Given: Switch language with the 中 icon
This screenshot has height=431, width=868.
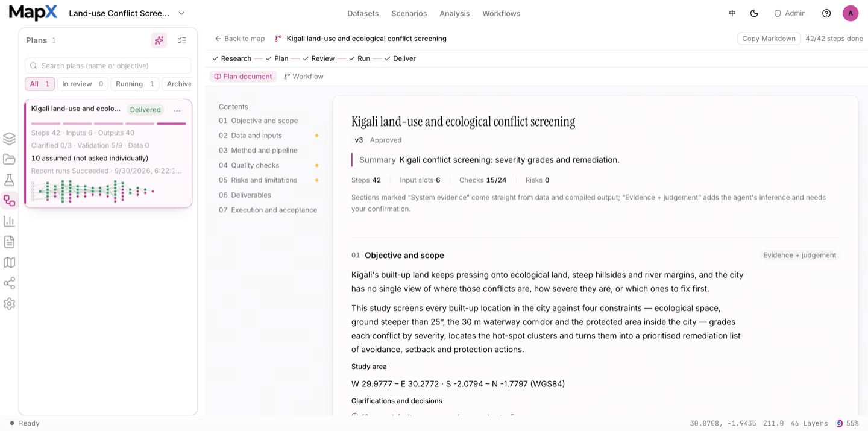Looking at the screenshot, I should tap(732, 13).
